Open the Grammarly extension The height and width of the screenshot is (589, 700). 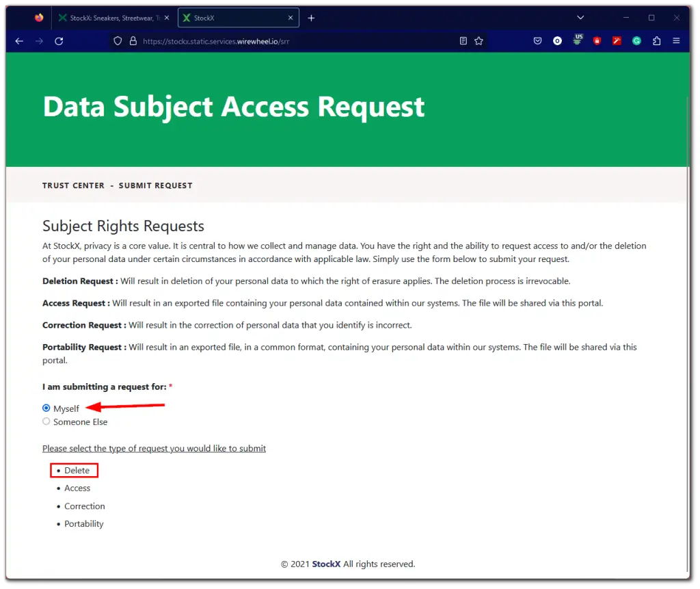636,41
